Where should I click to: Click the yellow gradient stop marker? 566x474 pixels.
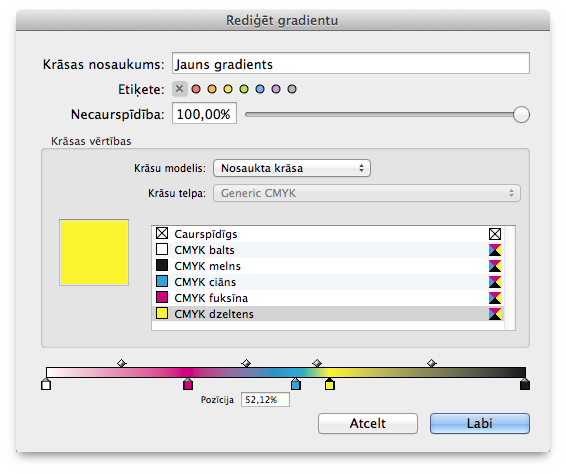pyautogui.click(x=330, y=384)
